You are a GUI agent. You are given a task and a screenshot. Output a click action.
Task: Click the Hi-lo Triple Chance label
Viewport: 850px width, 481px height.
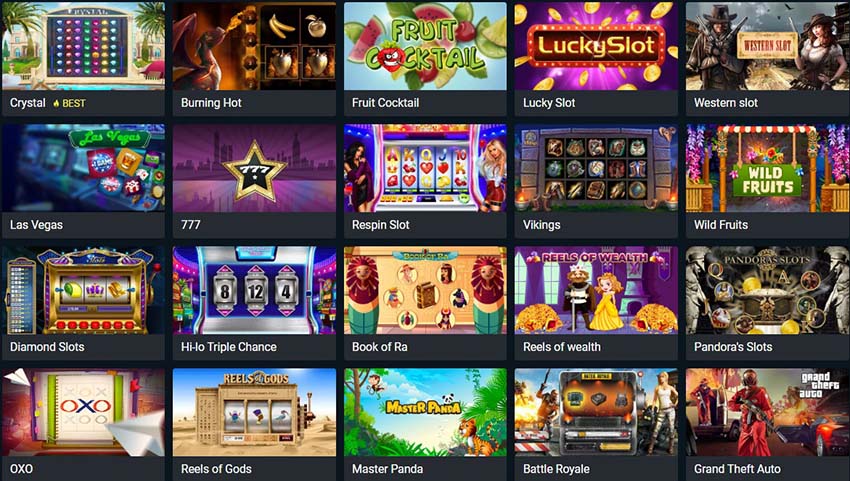point(229,347)
